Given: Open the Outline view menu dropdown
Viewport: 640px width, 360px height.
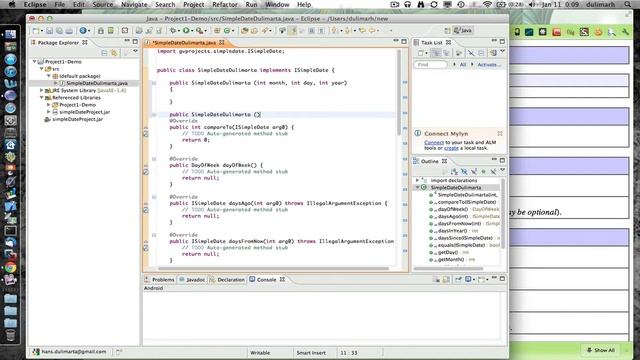Looking at the screenshot, I should [503, 170].
